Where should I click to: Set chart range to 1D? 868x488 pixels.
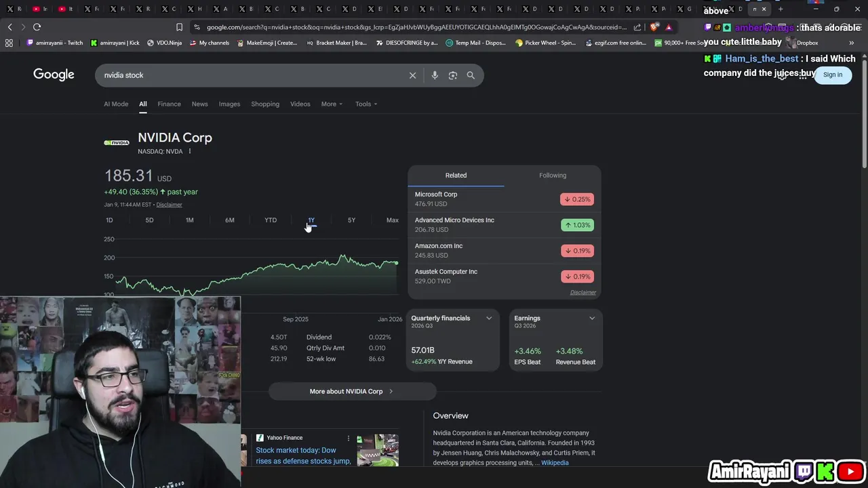click(x=109, y=220)
